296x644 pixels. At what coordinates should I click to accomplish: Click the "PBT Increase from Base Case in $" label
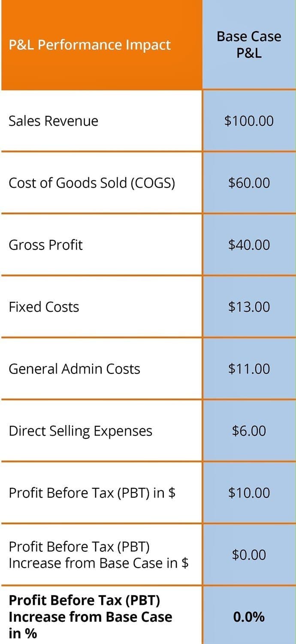tap(98, 554)
